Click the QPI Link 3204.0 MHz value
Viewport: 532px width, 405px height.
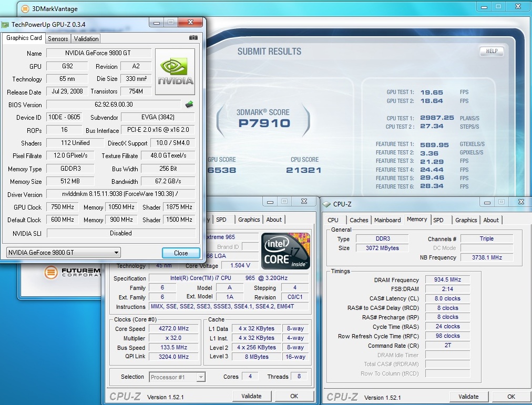[x=173, y=357]
